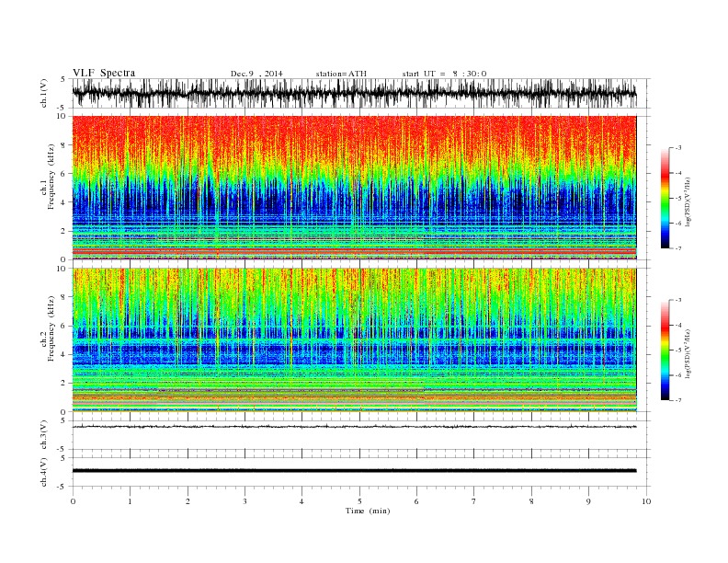Click the "0" tick on the time axis
Image resolution: width=728 pixels, height=563 pixels.
click(73, 501)
